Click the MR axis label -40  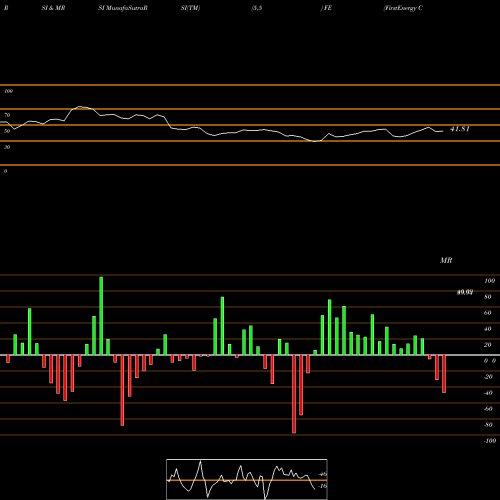pos(488,393)
